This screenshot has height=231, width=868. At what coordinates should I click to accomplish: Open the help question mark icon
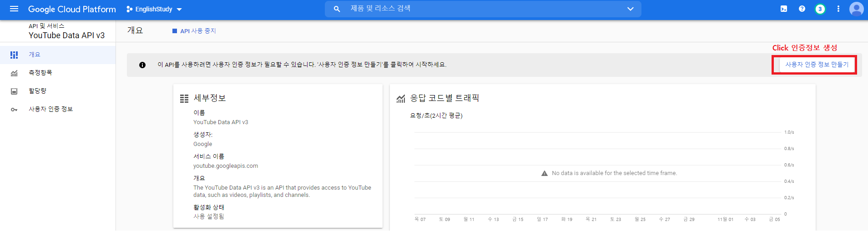coord(802,9)
